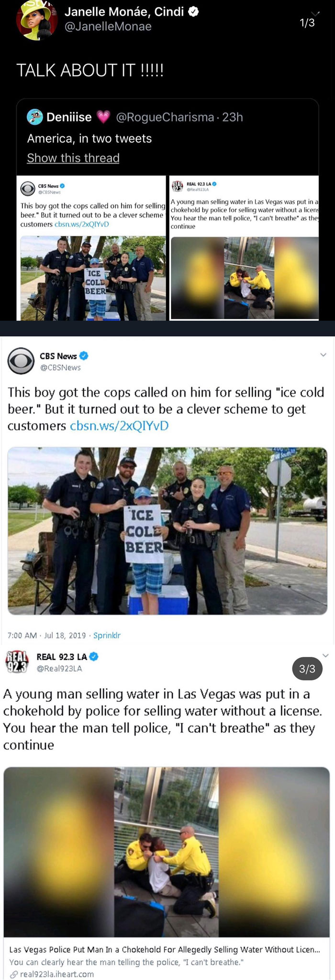Click the link icon beside real923la.iheart.com
The height and width of the screenshot is (980, 335).
tap(14, 974)
